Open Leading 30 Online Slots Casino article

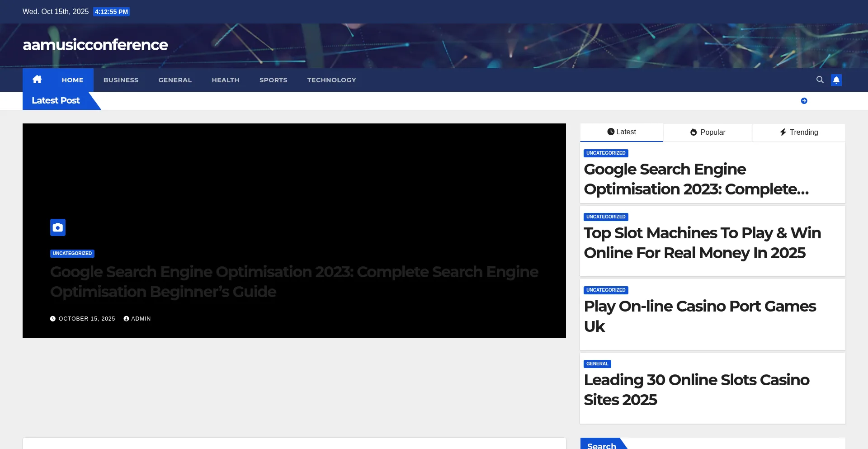[x=696, y=390]
